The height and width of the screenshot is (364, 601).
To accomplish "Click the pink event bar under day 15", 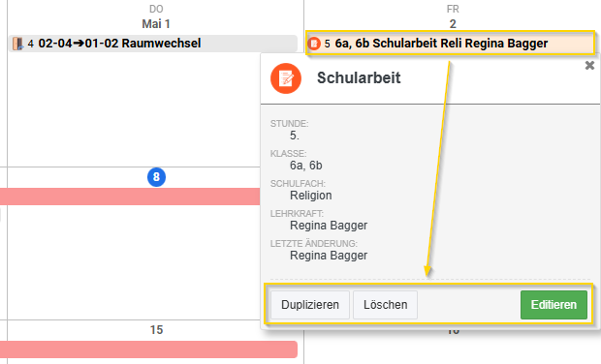I will click(148, 349).
